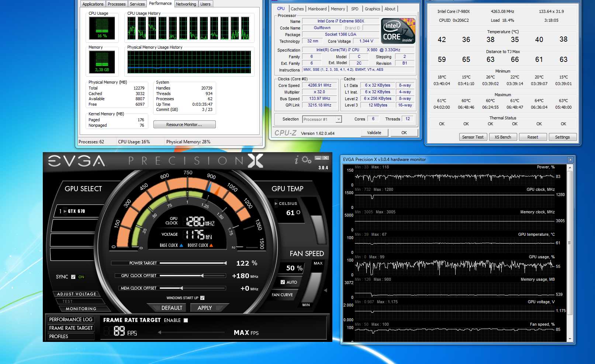
Task: Close the EVGA Precision X window
Action: coord(325,158)
